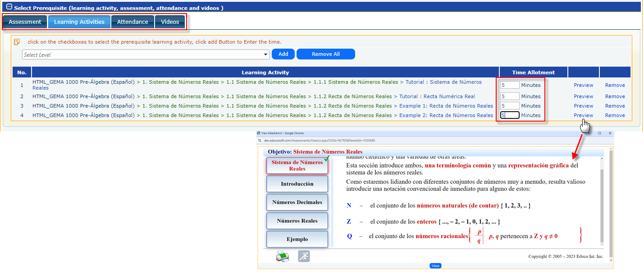Collapse the Select Prerequisite section
Screen dimensions: 644x276
coord(9,7)
